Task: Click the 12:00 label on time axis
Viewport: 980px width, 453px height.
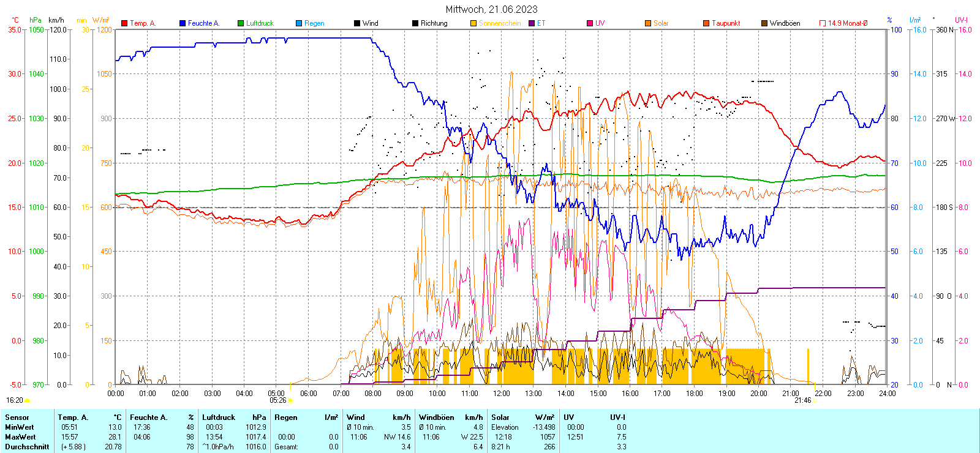Action: click(x=502, y=394)
